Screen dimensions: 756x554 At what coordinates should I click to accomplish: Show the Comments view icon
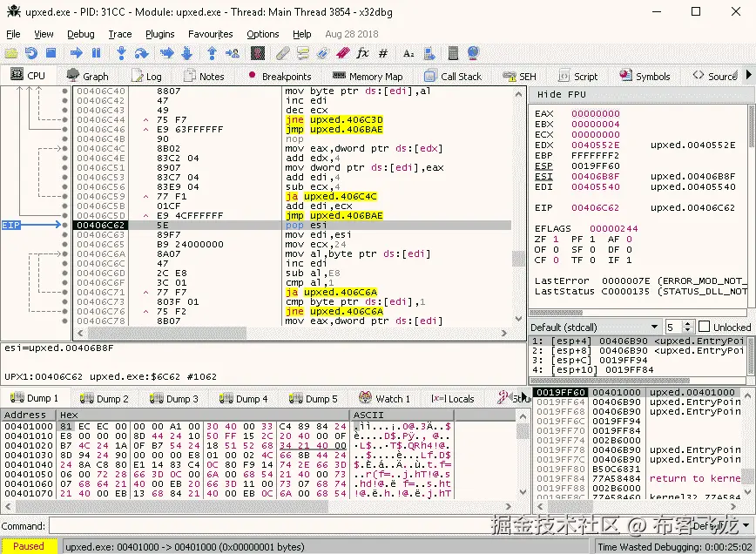(303, 53)
